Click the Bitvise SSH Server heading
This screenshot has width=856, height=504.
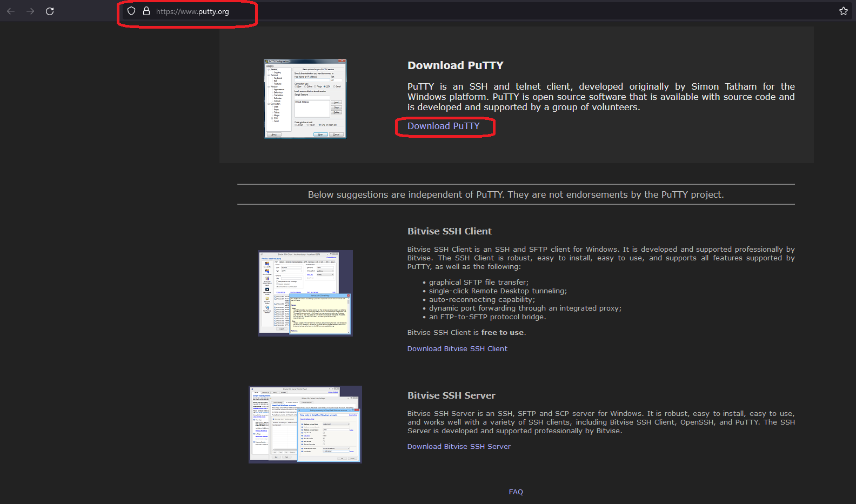coord(451,395)
